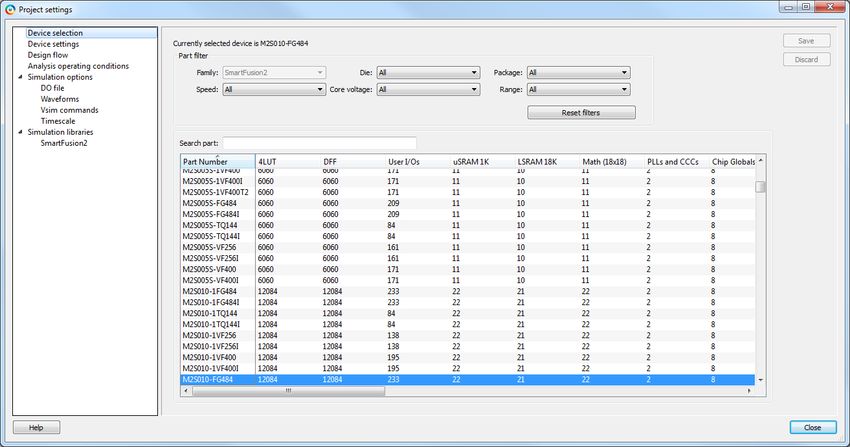Select part M2S010-1VF400
The height and width of the screenshot is (447, 850).
point(467,358)
